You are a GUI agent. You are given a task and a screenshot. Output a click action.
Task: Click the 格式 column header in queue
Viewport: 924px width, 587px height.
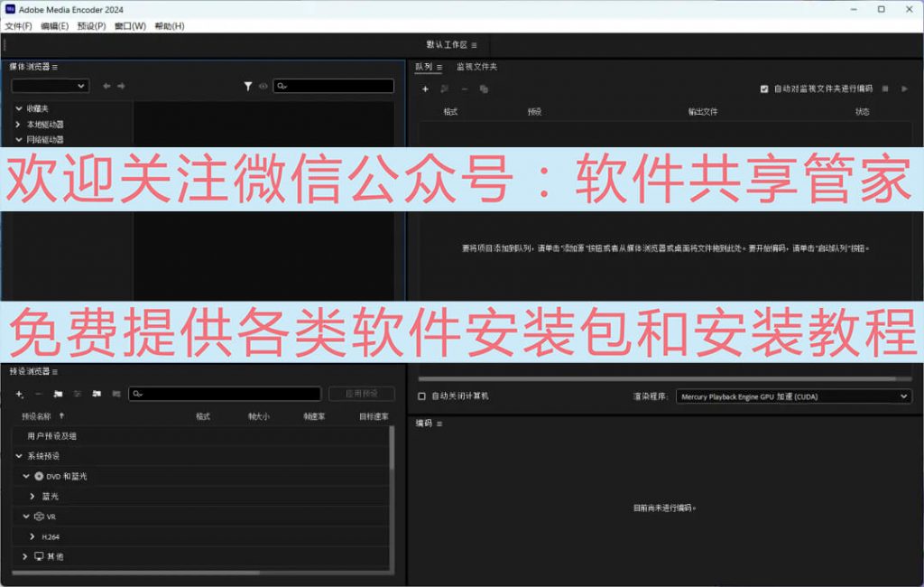point(450,111)
